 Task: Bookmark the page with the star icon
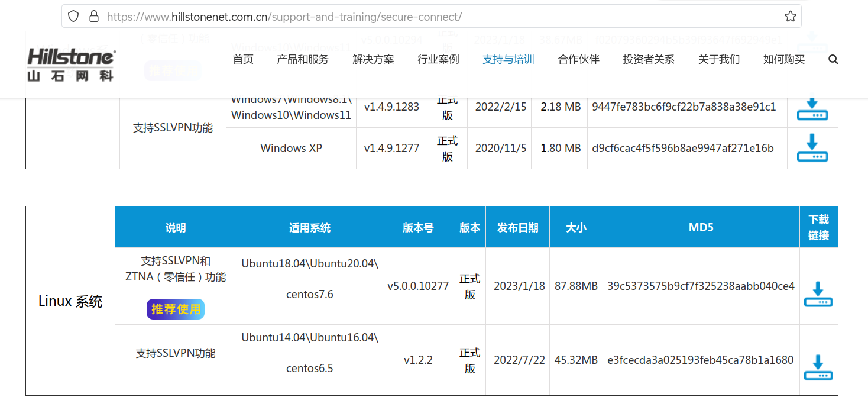click(x=791, y=16)
